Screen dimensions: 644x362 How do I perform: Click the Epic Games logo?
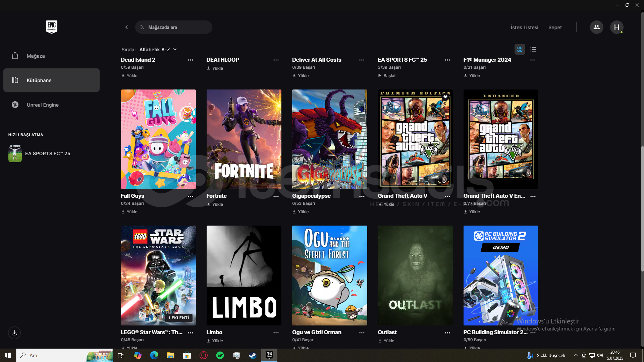pos(52,27)
